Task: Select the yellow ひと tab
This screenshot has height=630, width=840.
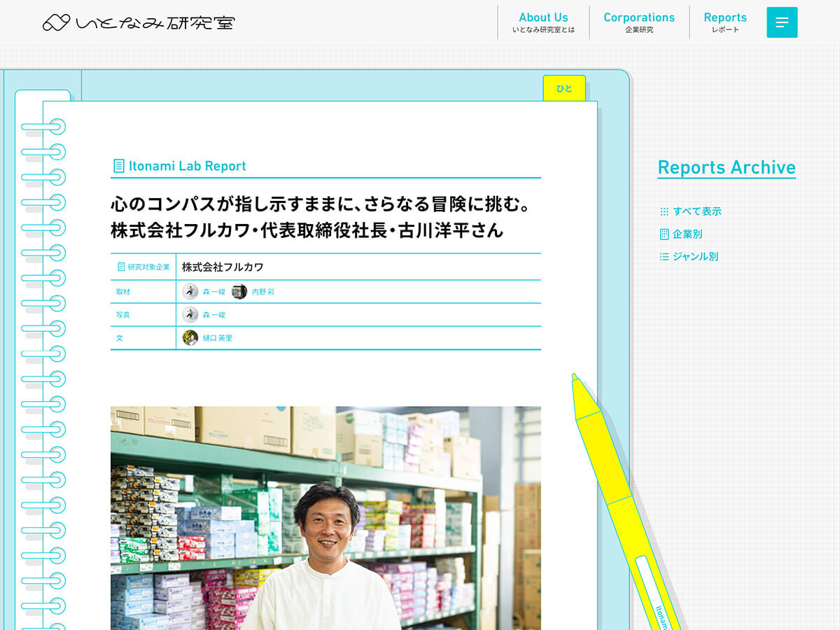Action: [564, 88]
